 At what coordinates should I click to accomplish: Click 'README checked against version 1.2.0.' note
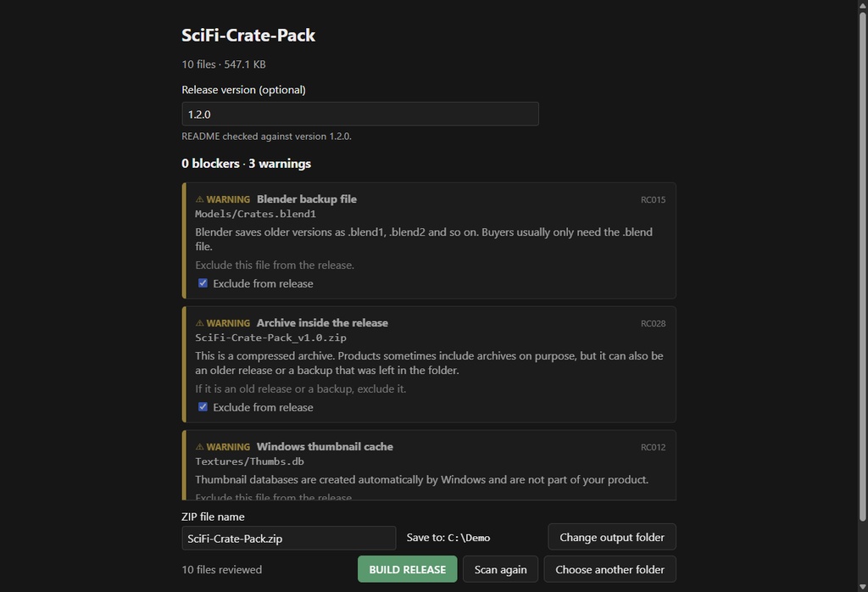pyautogui.click(x=266, y=137)
